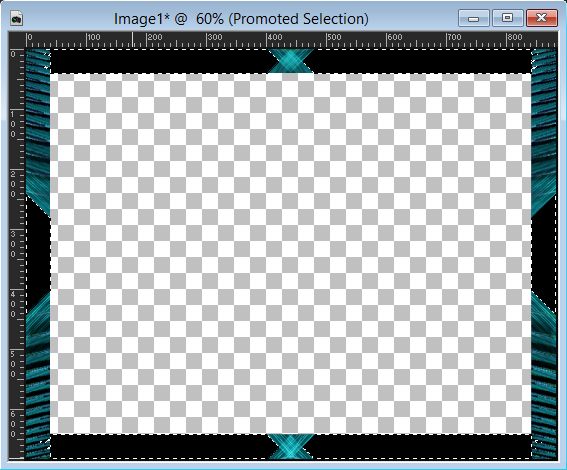Image resolution: width=567 pixels, height=470 pixels.
Task: Click the 100 mark on horizontal ruler
Action: click(93, 37)
